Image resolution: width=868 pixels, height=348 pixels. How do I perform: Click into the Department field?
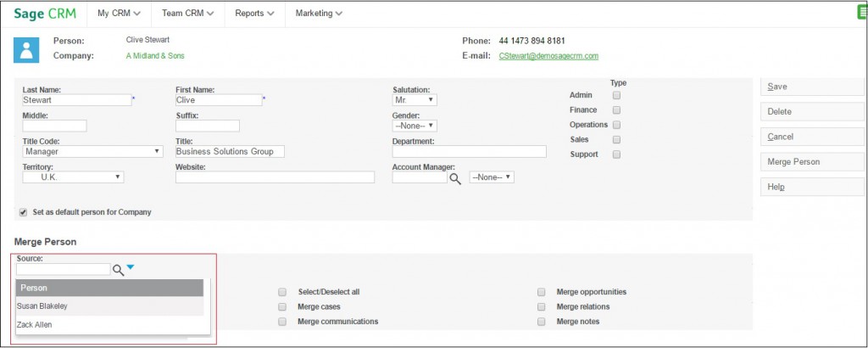[x=469, y=151]
